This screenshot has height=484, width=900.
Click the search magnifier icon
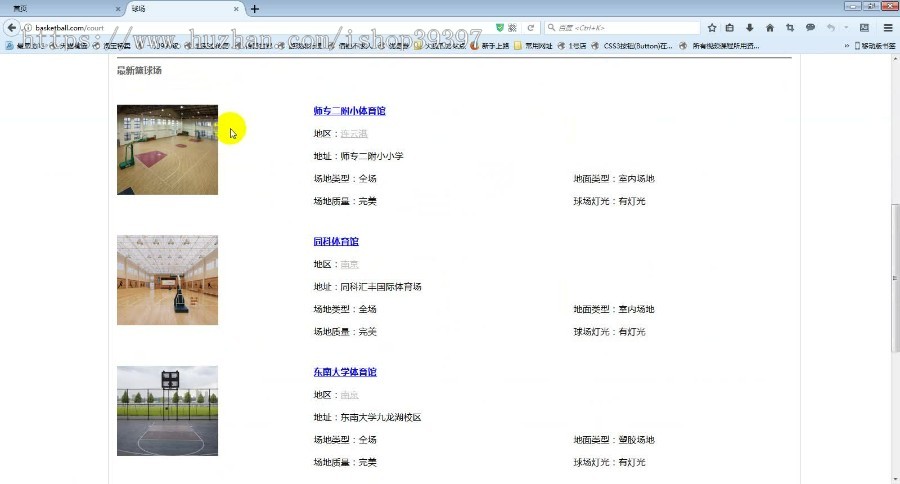coord(552,28)
